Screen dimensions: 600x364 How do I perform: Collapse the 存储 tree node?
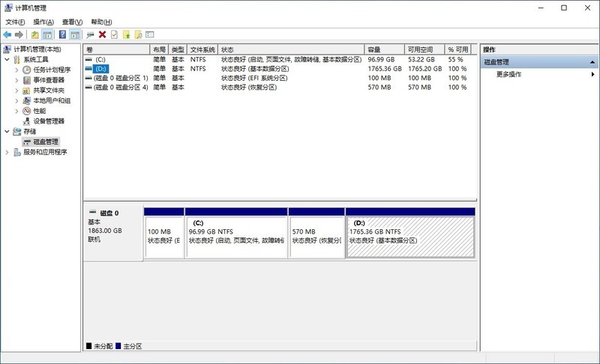click(x=7, y=131)
